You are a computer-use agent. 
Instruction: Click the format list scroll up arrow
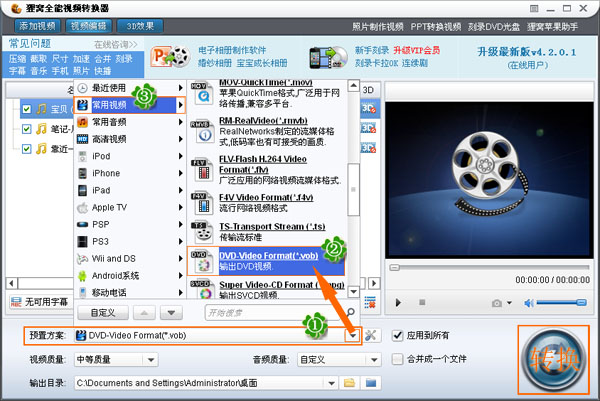354,86
